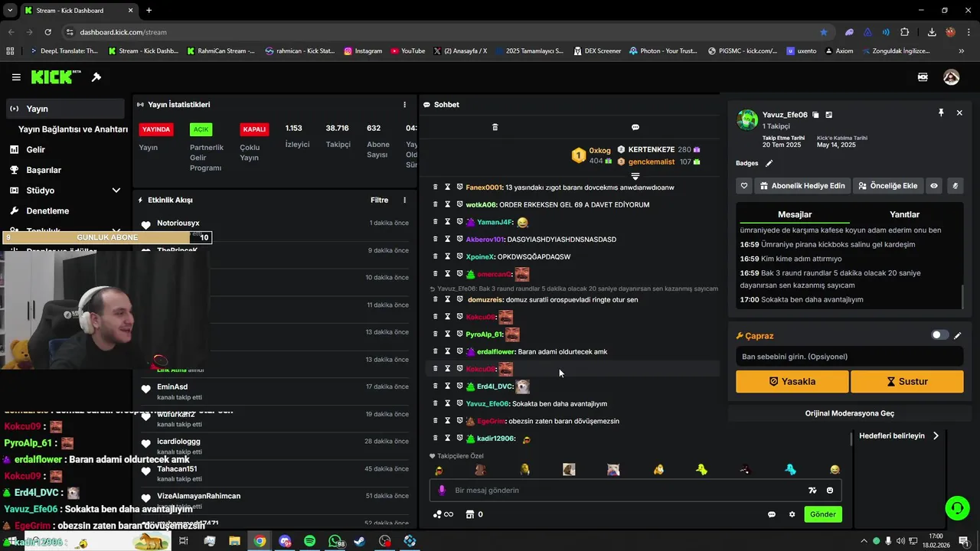Screen dimensions: 980x551
Task: Click the channel points infinity icon
Action: (443, 514)
